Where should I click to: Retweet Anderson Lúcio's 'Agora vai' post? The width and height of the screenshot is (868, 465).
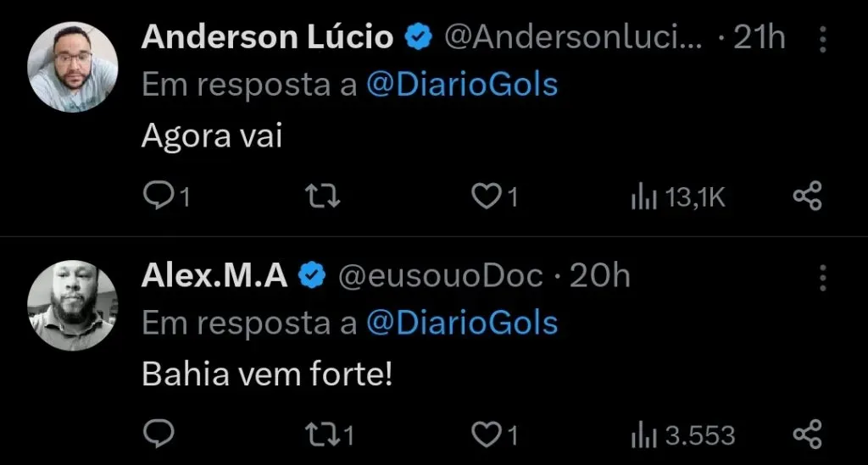(322, 197)
